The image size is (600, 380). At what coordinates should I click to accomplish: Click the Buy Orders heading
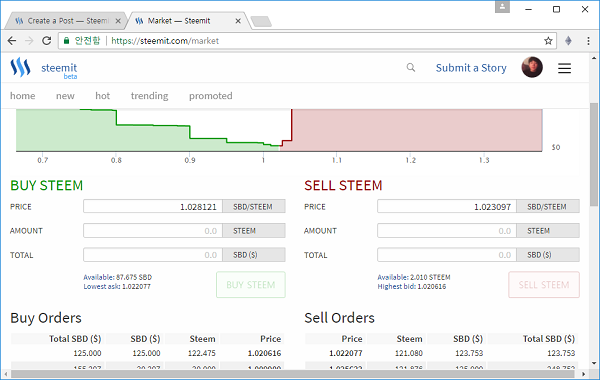pyautogui.click(x=46, y=318)
